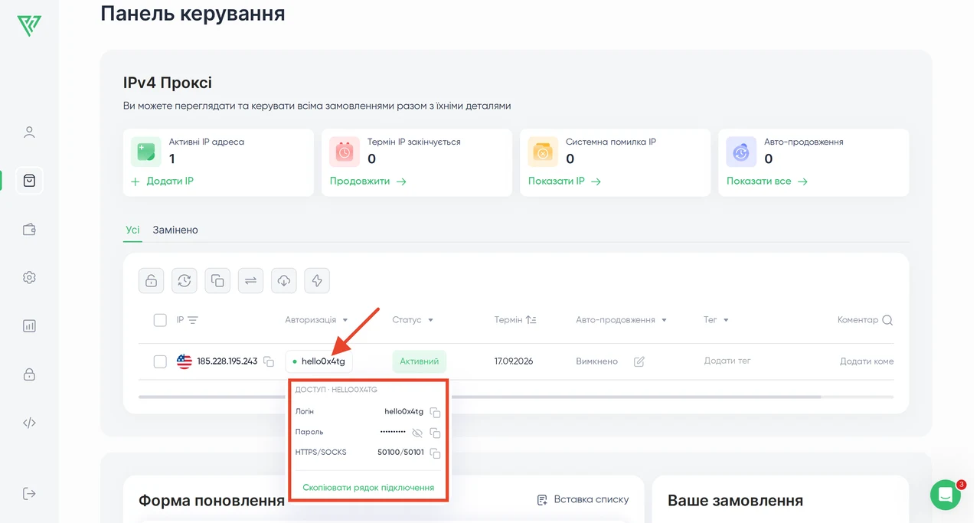980x523 pixels.
Task: Reveal the password with the eye icon
Action: point(417,433)
